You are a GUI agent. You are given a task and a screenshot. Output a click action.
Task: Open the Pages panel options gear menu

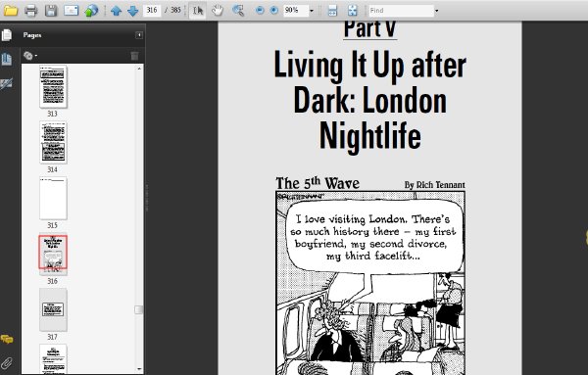coord(30,56)
